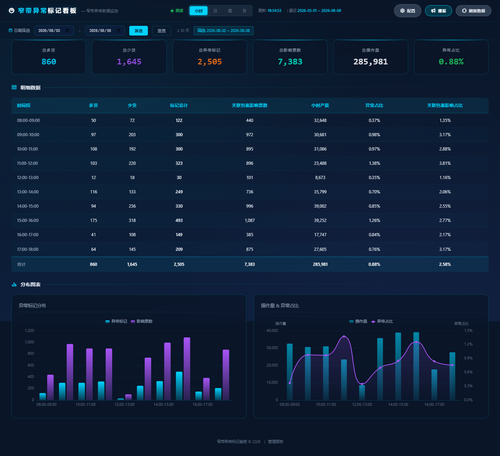Sort by the hourly output column header

pyautogui.click(x=320, y=105)
